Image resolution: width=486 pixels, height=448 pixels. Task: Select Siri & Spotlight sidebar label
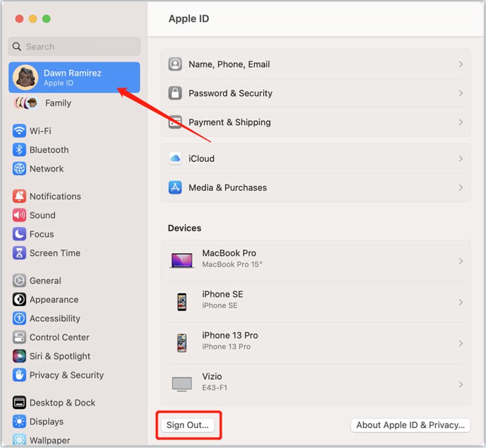[x=60, y=356]
